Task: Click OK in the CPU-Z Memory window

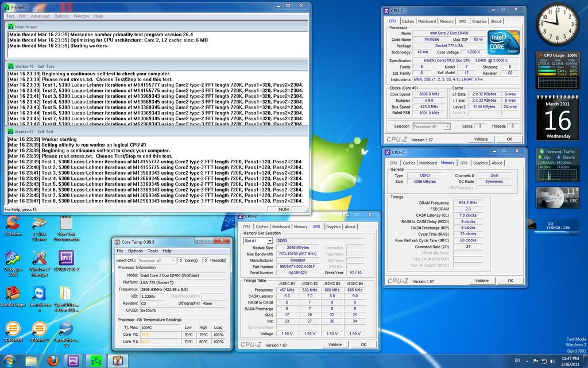Action: 510,281
